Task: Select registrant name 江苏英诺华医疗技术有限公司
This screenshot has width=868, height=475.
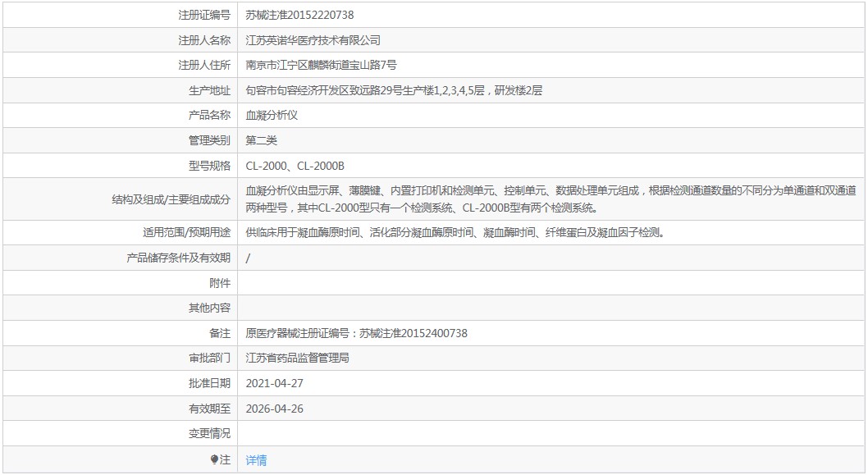Action: [x=313, y=40]
